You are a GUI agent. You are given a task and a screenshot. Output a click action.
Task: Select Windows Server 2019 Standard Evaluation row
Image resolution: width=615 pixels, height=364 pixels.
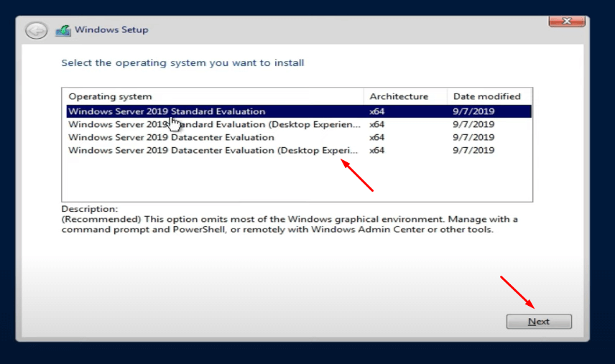[299, 111]
